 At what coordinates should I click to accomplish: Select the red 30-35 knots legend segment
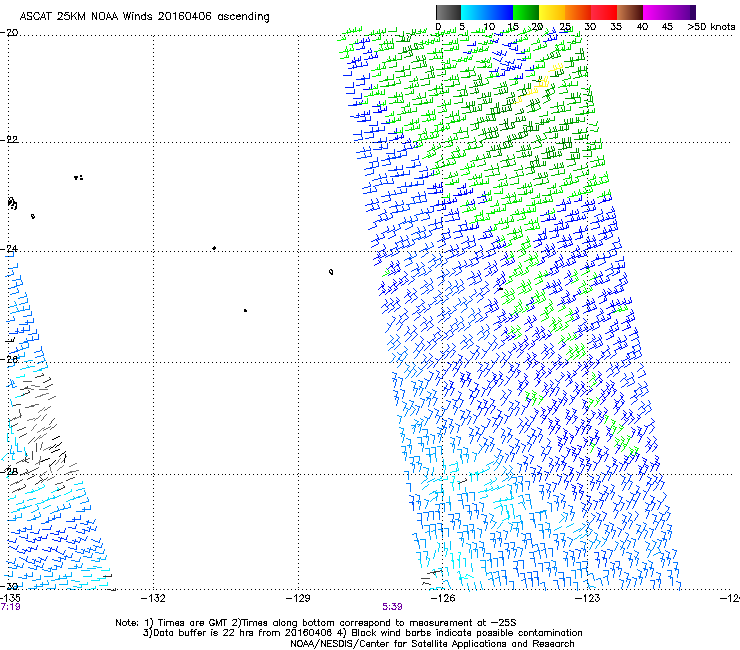coord(604,12)
